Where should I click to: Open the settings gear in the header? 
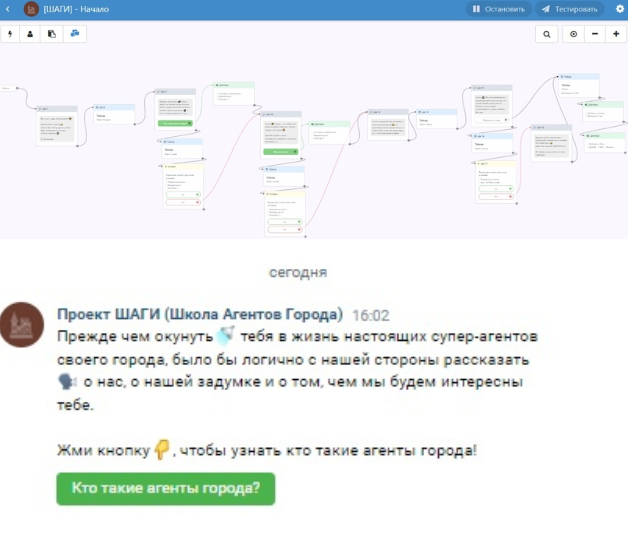point(620,9)
